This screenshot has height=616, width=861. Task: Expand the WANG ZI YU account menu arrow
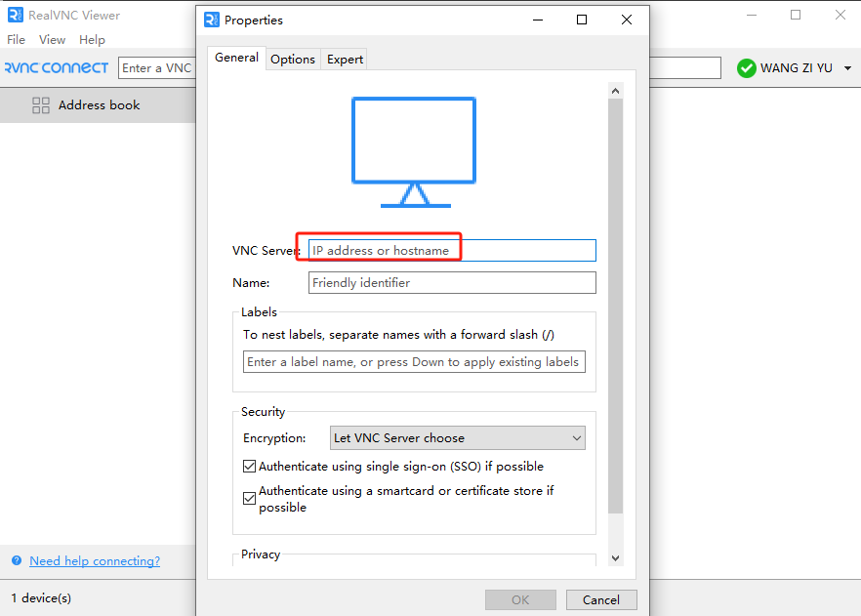pyautogui.click(x=847, y=68)
